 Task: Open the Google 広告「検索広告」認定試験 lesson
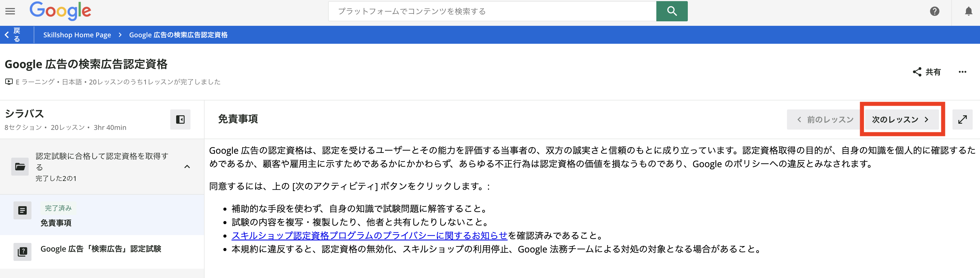click(x=101, y=249)
